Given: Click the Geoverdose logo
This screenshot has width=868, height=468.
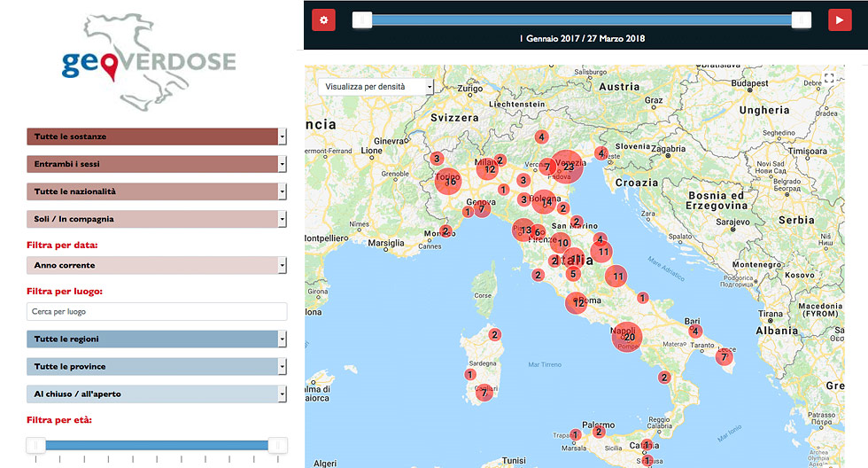Looking at the screenshot, I should [149, 61].
